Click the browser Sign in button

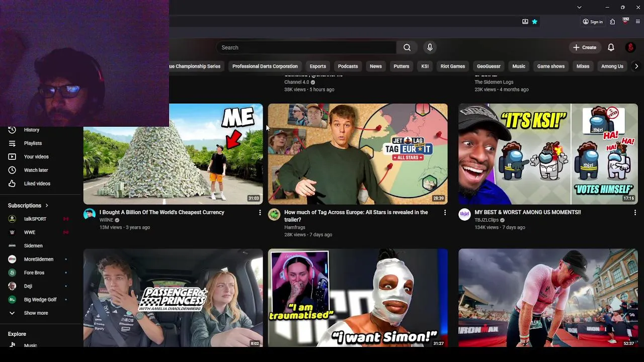click(x=593, y=22)
